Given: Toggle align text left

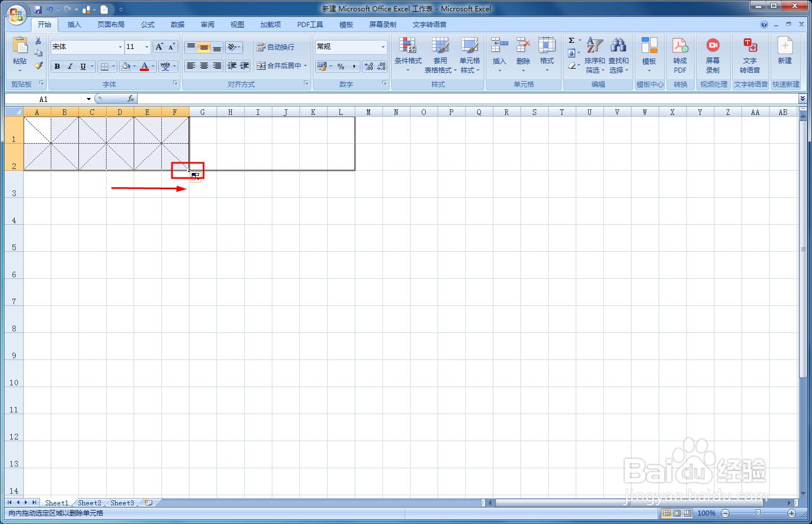Looking at the screenshot, I should [191, 66].
